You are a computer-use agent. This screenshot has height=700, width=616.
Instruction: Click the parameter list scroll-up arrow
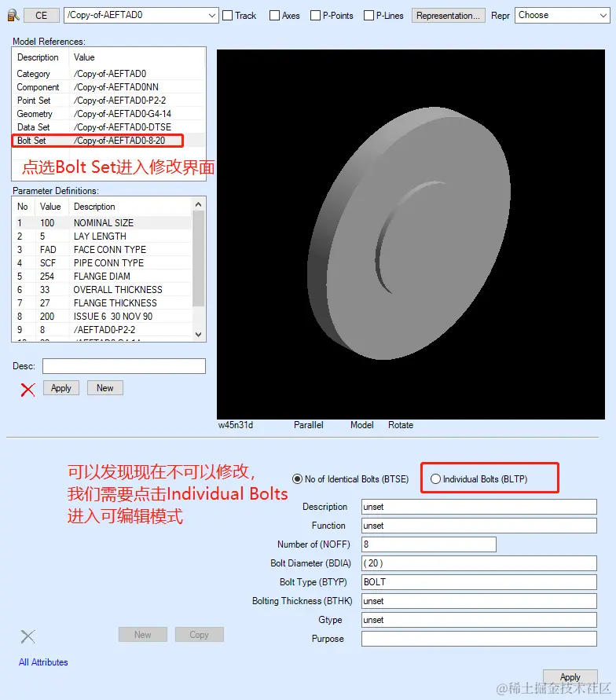tap(199, 204)
